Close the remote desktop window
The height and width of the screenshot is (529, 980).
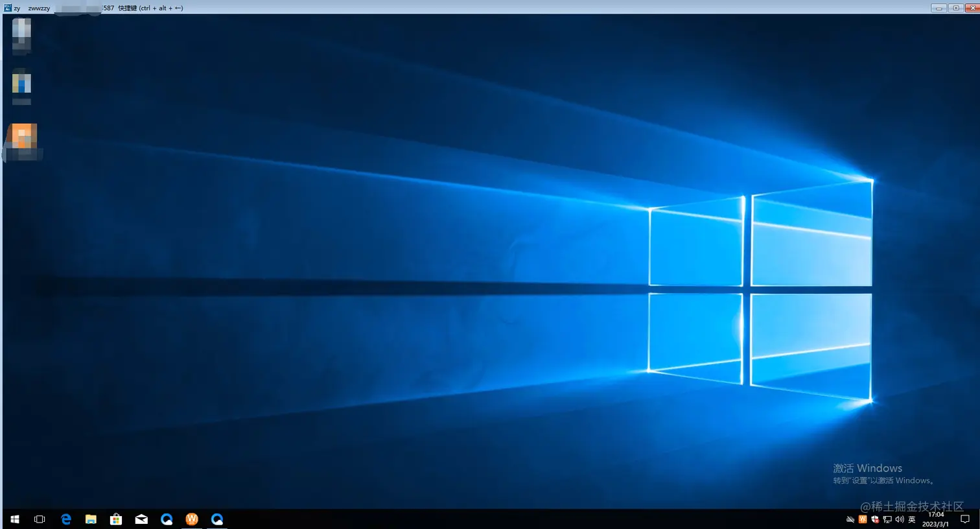pos(973,8)
